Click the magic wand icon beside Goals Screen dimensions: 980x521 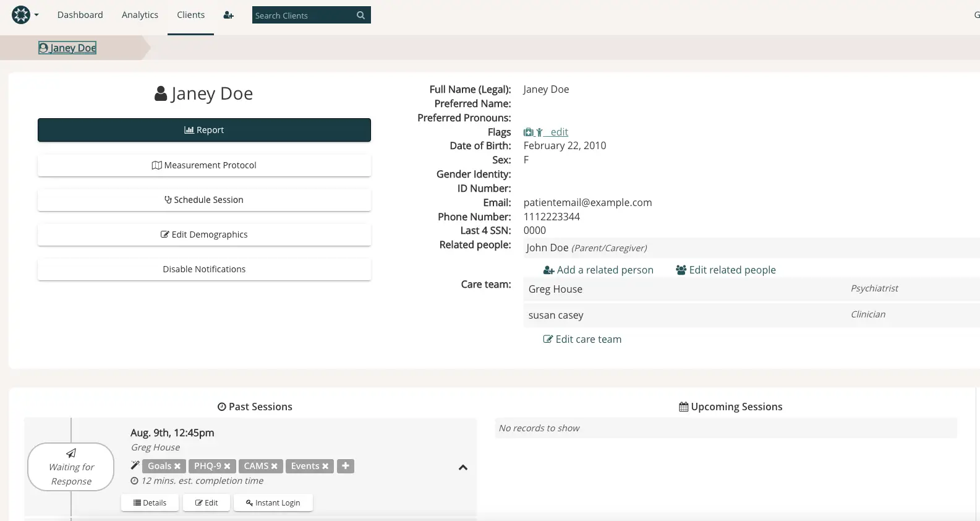tap(135, 465)
